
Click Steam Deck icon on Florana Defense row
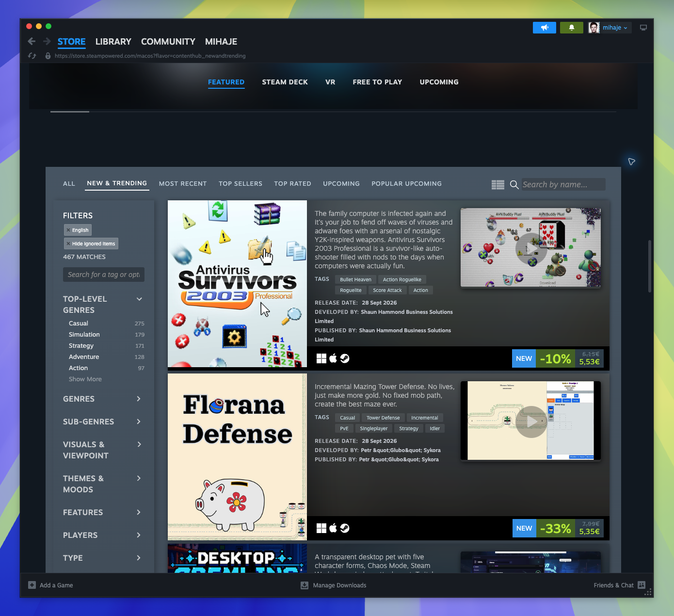pos(345,528)
